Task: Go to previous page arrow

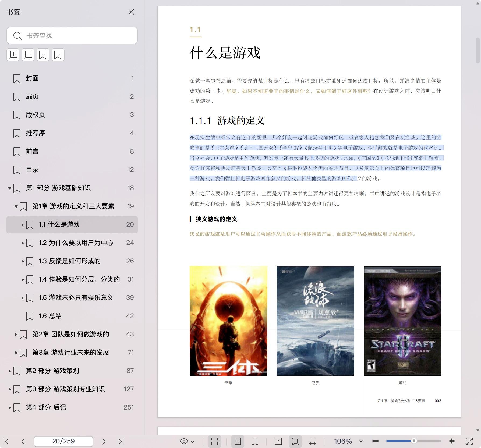Action: coord(23,441)
